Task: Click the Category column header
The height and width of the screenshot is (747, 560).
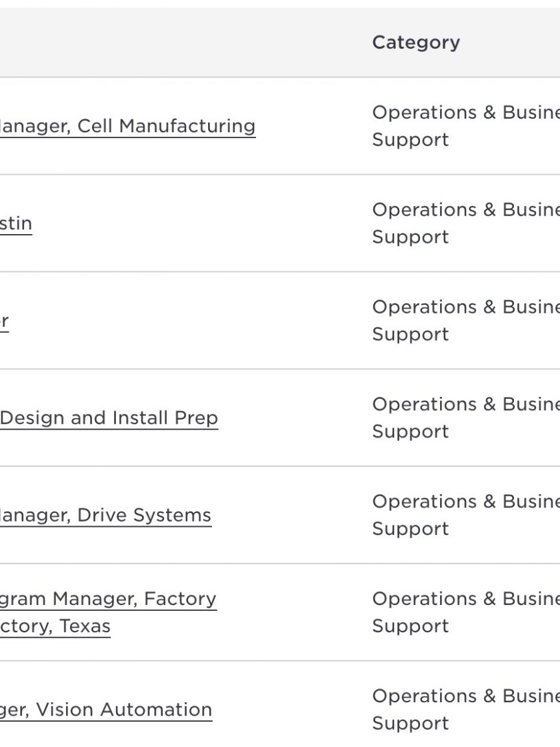Action: coord(416,43)
